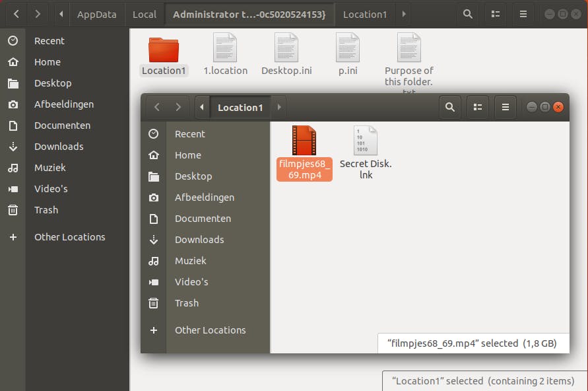The image size is (588, 391).
Task: Search files in the rear window
Action: (468, 15)
